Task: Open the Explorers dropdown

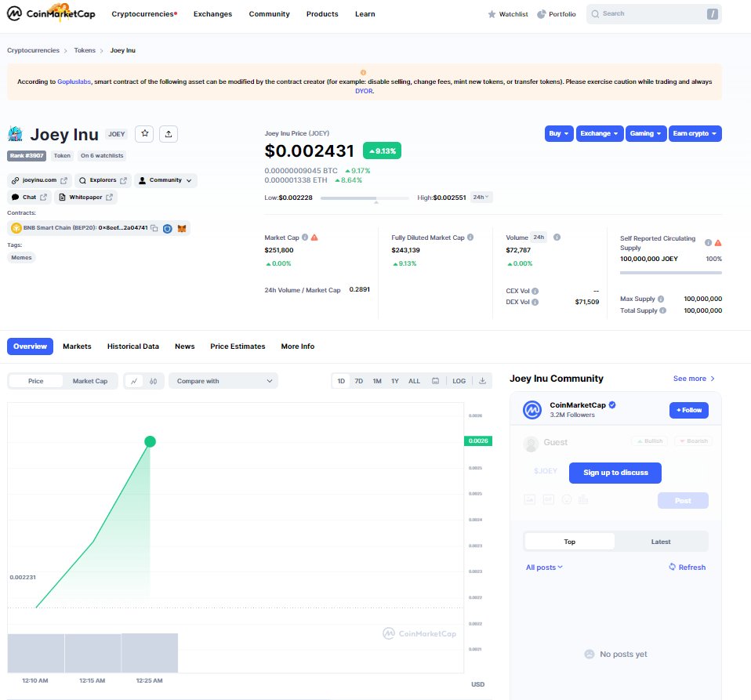Action: coord(103,180)
